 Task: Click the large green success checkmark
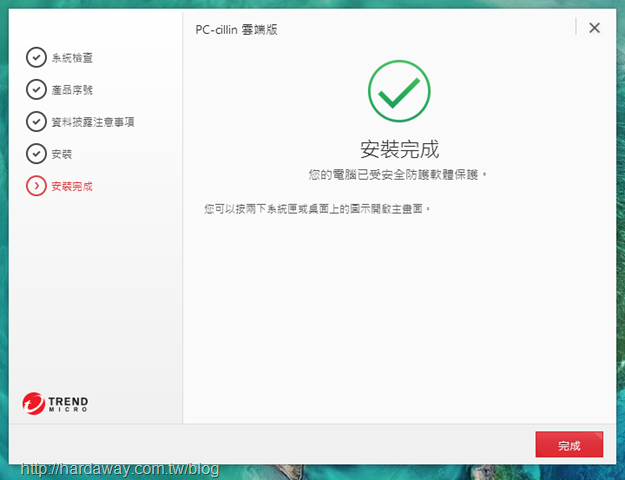click(x=399, y=91)
